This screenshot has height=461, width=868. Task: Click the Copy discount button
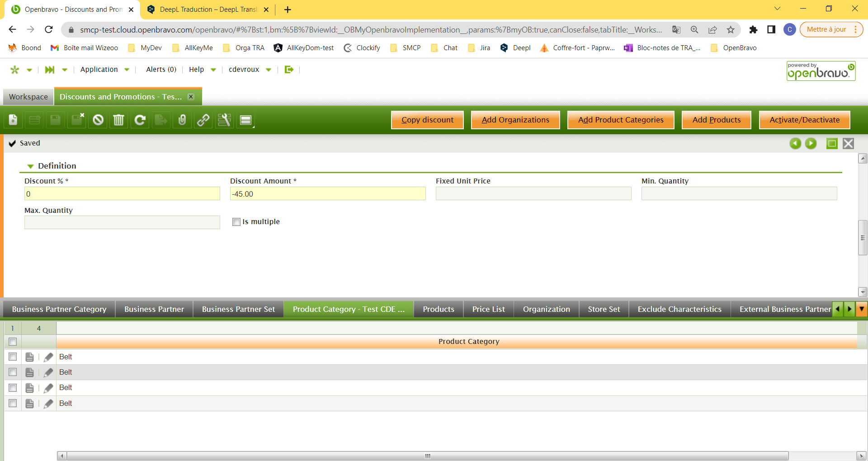[427, 120]
